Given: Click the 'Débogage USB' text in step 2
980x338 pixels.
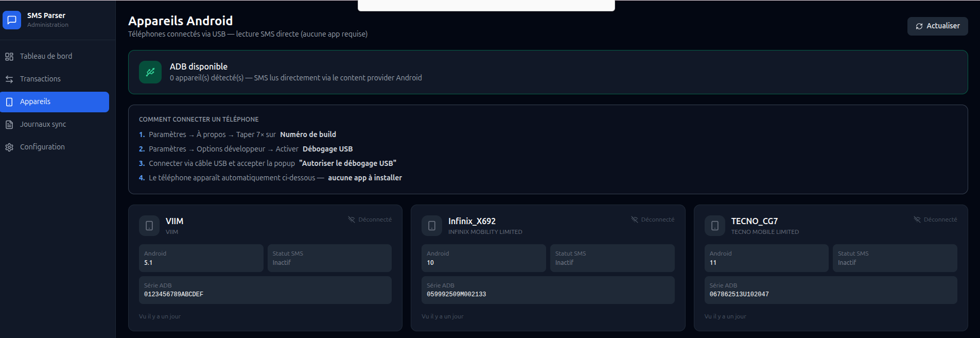Looking at the screenshot, I should coord(328,149).
